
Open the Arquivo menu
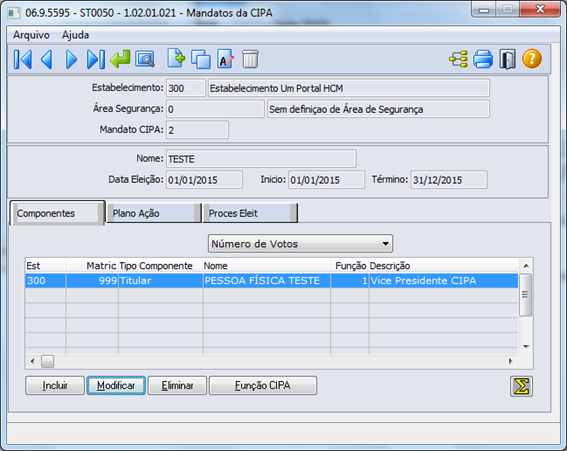(x=31, y=35)
